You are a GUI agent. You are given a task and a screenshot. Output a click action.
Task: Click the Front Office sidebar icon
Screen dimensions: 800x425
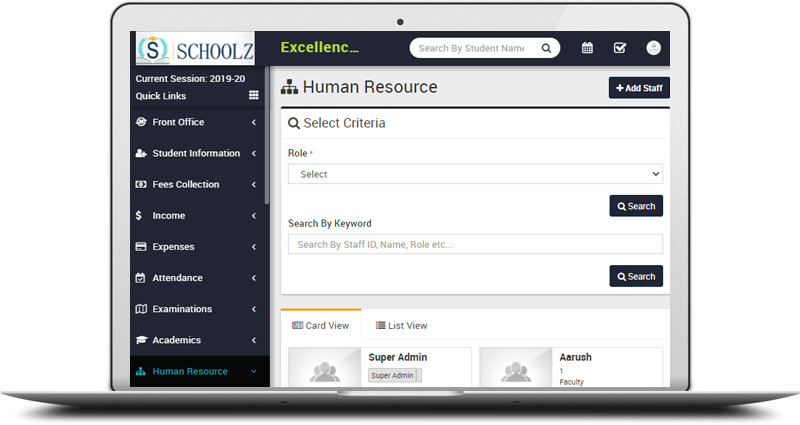141,122
